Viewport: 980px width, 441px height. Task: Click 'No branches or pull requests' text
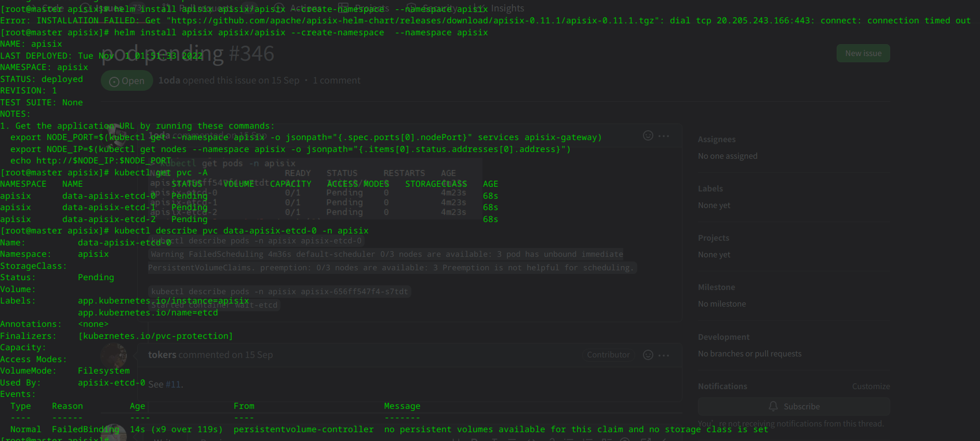749,354
